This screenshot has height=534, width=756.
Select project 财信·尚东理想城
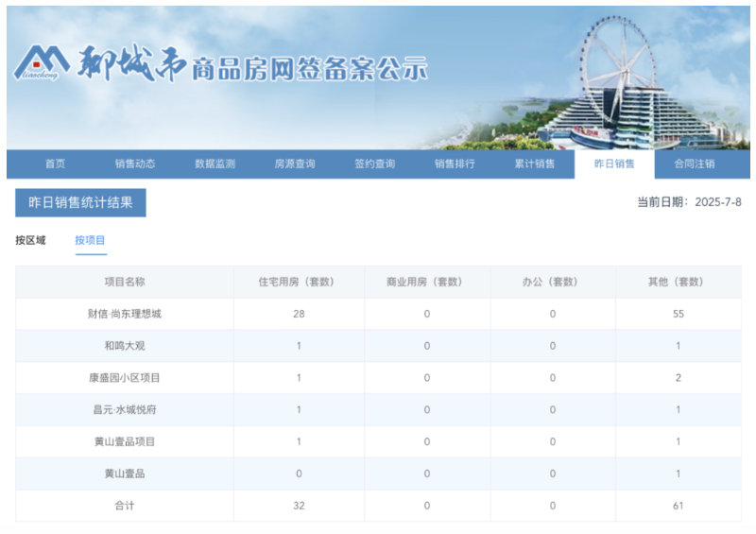125,314
